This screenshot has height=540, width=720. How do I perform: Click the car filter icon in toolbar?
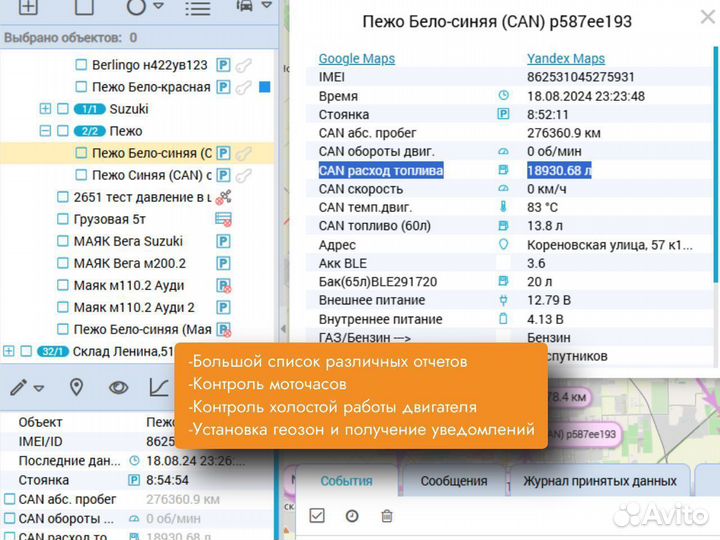coord(245,7)
